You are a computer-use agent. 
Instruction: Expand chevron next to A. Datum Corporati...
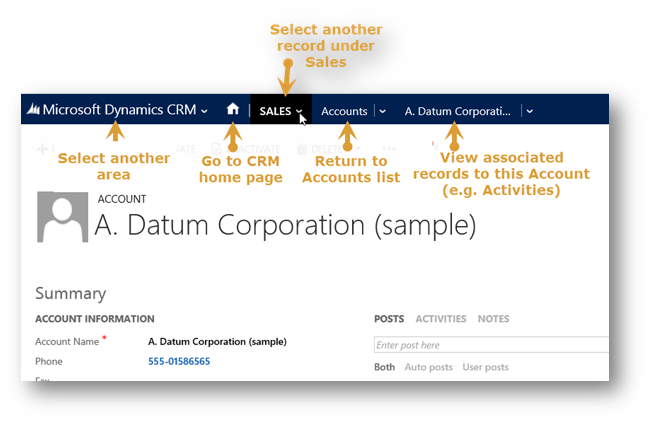529,111
